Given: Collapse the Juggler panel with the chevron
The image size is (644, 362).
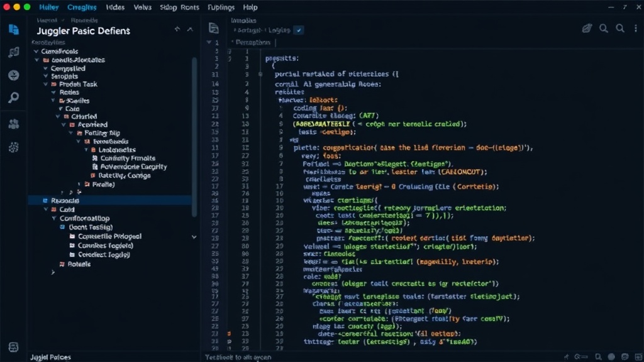Looking at the screenshot, I should 190,29.
